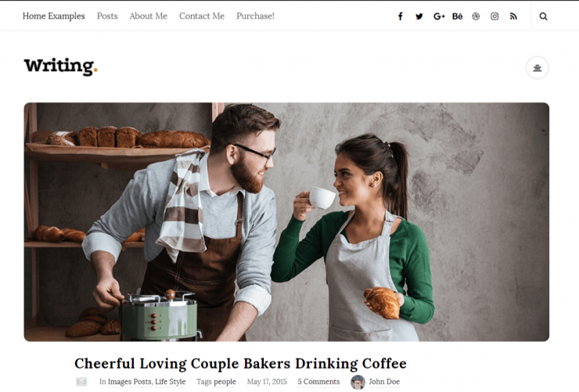This screenshot has width=579, height=392.
Task: Open the Cheerful Loving Couple Bakers post title
Action: (240, 363)
